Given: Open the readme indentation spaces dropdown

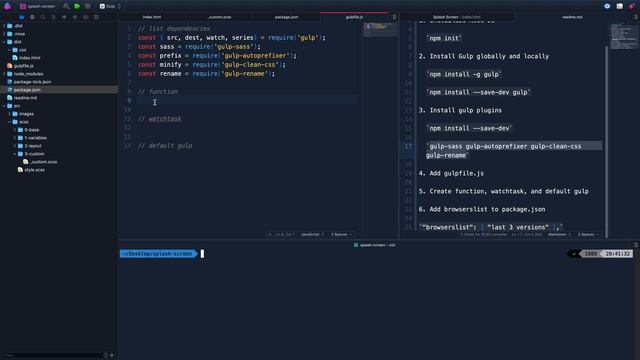Looking at the screenshot, I should (x=588, y=234).
